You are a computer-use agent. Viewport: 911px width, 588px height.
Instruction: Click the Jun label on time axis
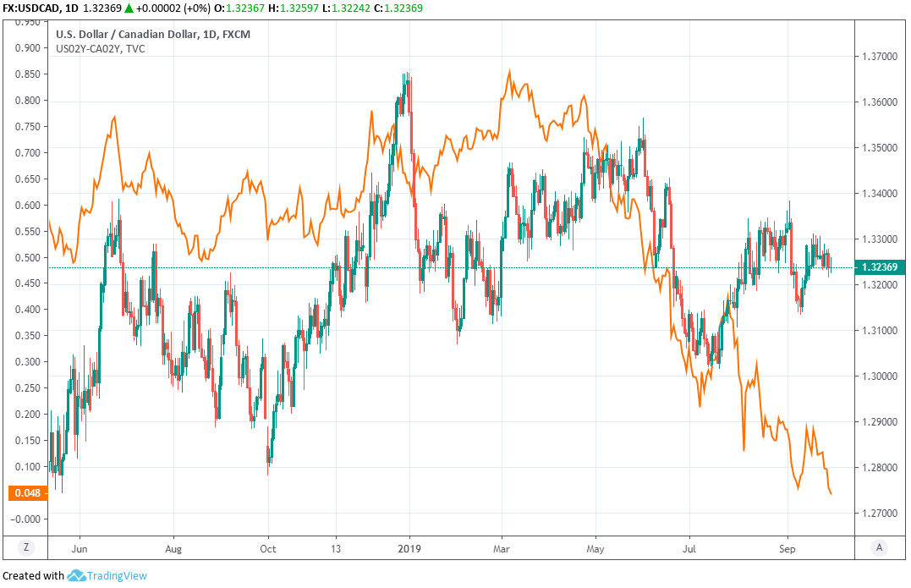[x=79, y=547]
